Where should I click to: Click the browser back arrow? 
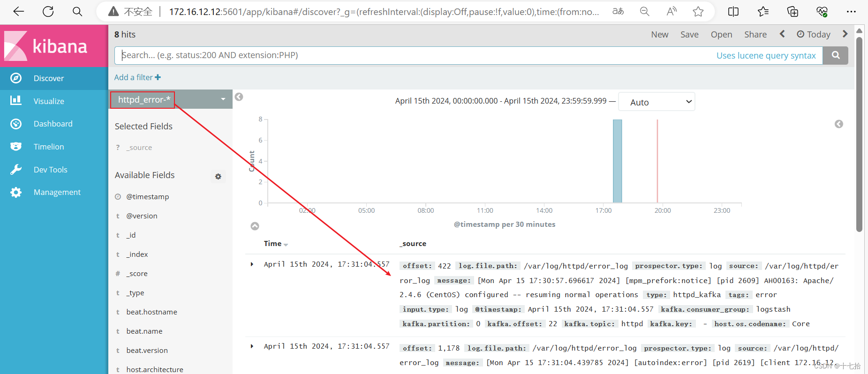point(19,11)
